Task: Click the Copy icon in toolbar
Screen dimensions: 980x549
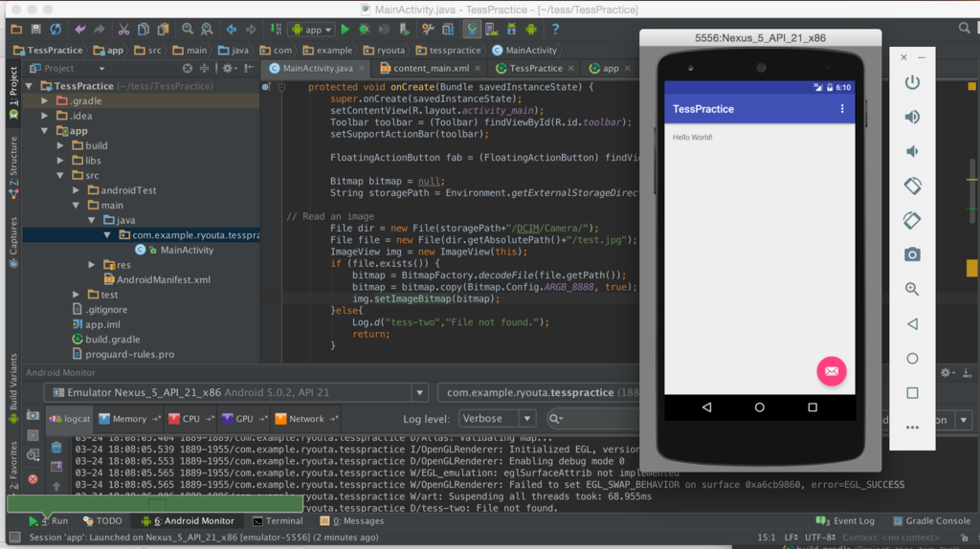Action: (144, 30)
